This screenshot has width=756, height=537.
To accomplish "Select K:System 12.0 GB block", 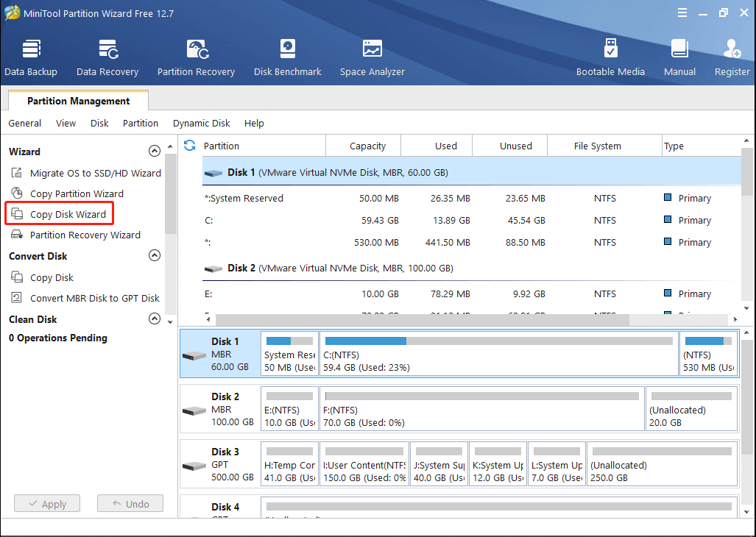I will [498, 464].
